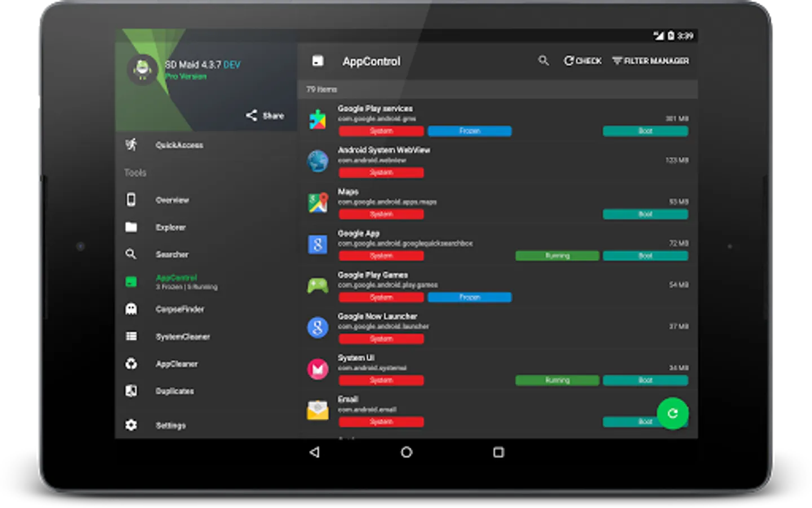Click the Duplicates sidebar icon

[131, 391]
